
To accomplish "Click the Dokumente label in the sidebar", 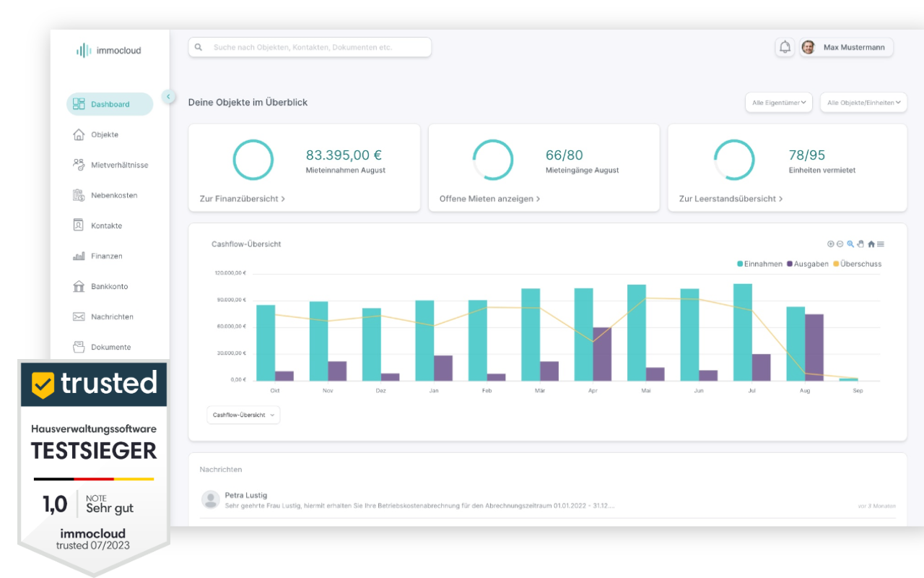I will tap(111, 348).
